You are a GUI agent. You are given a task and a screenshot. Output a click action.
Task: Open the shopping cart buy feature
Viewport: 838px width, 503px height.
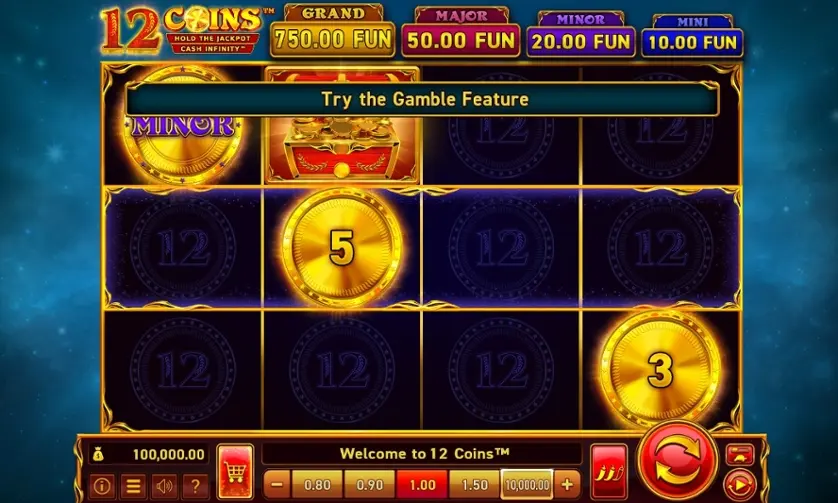tap(235, 471)
